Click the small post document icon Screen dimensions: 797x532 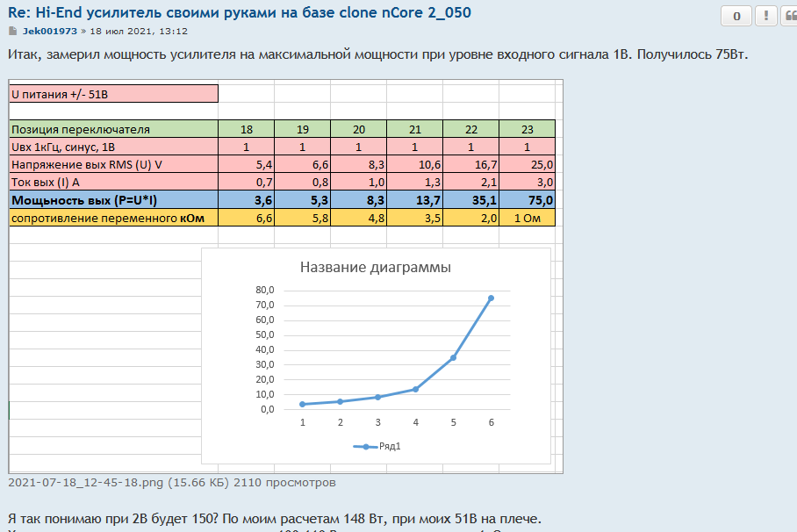pos(12,31)
